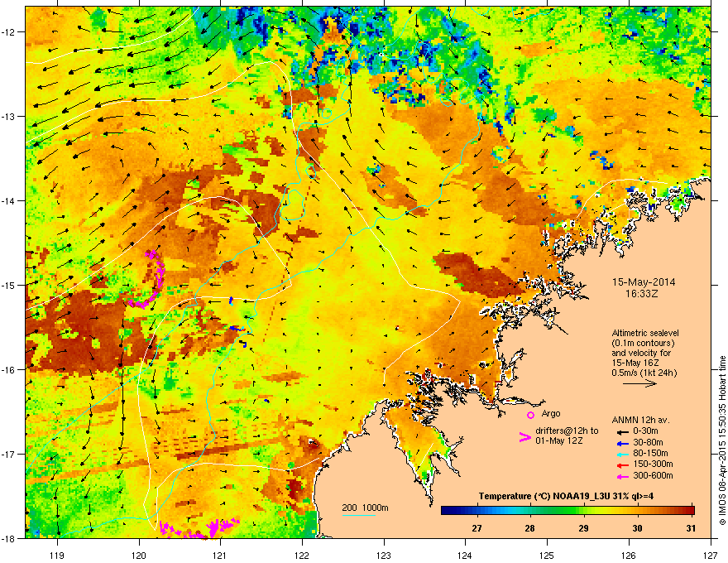The width and height of the screenshot is (728, 563).
Task: Click the dark blue end of the temperature colorbar
Action: click(x=445, y=511)
